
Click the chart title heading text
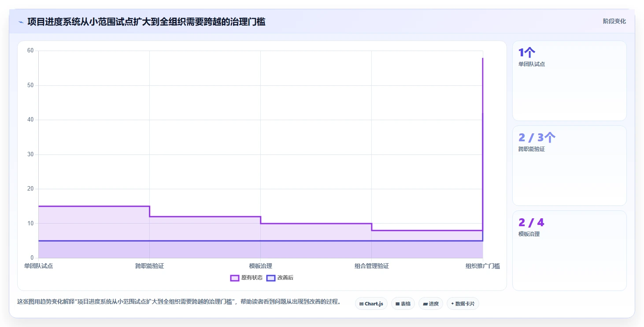[x=146, y=22]
